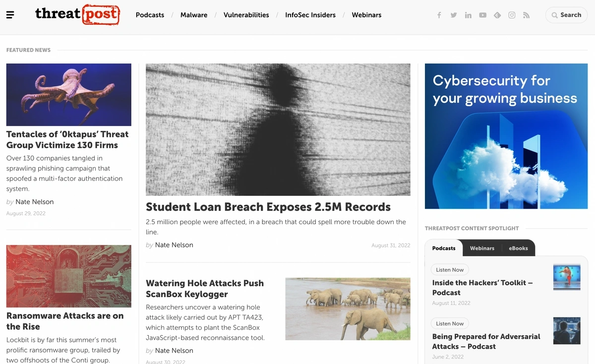Click the 'June 2, 2022' podcast date
This screenshot has width=595, height=364.
coord(448,357)
